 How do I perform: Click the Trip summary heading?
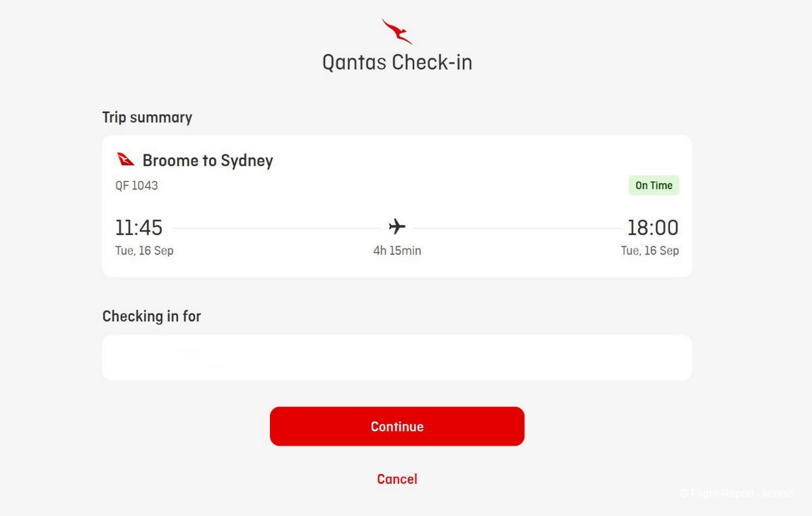click(x=147, y=117)
